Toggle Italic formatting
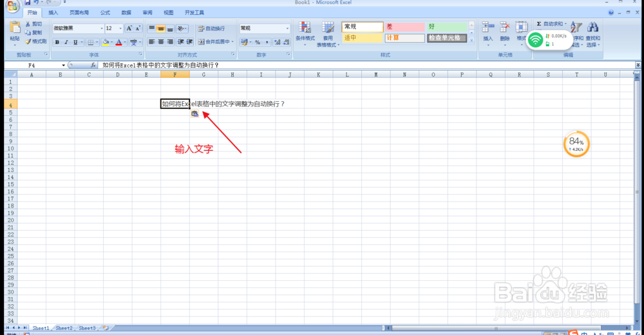644x335 pixels. point(66,42)
